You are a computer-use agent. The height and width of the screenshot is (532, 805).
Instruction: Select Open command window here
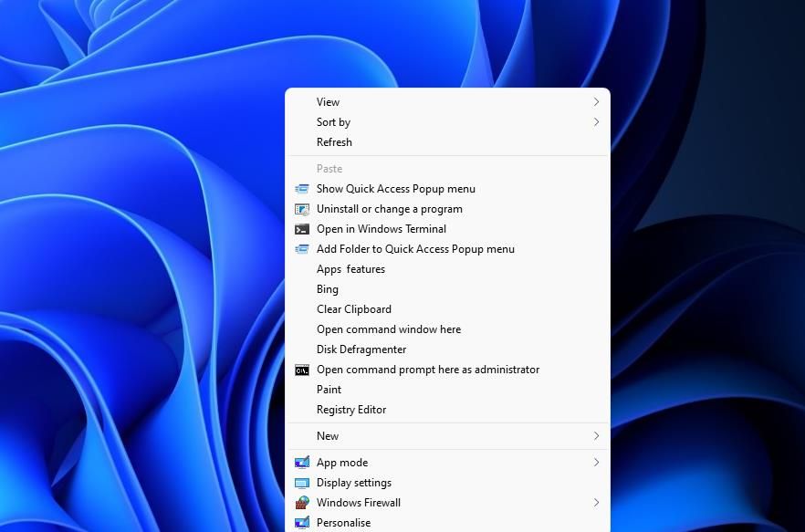tap(447, 329)
